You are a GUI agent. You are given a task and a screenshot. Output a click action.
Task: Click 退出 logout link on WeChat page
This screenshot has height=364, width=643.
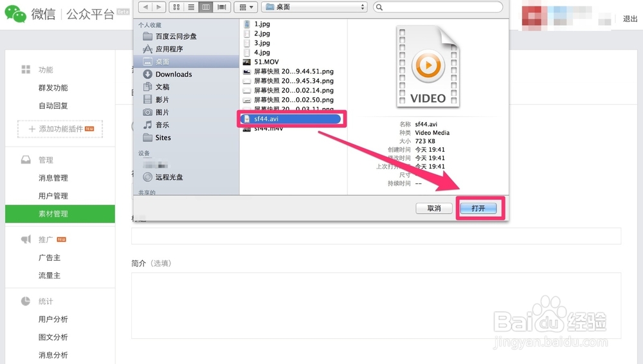click(x=630, y=19)
